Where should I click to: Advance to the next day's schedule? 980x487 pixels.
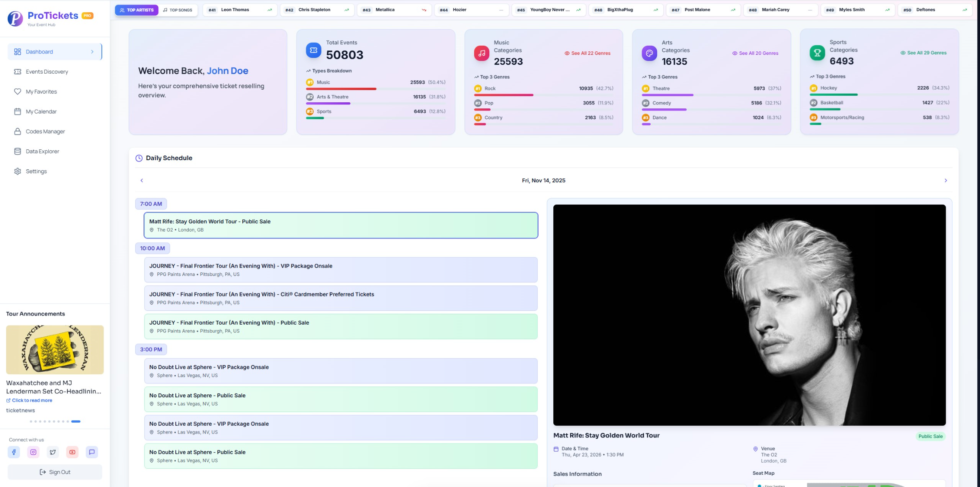point(945,180)
